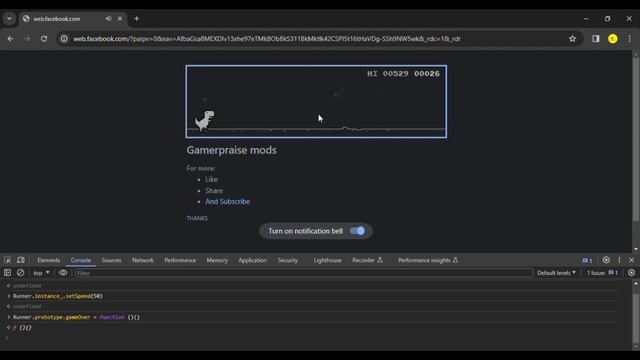Image resolution: width=640 pixels, height=360 pixels.
Task: Click the Gamerpraise mods heading
Action: pos(231,150)
